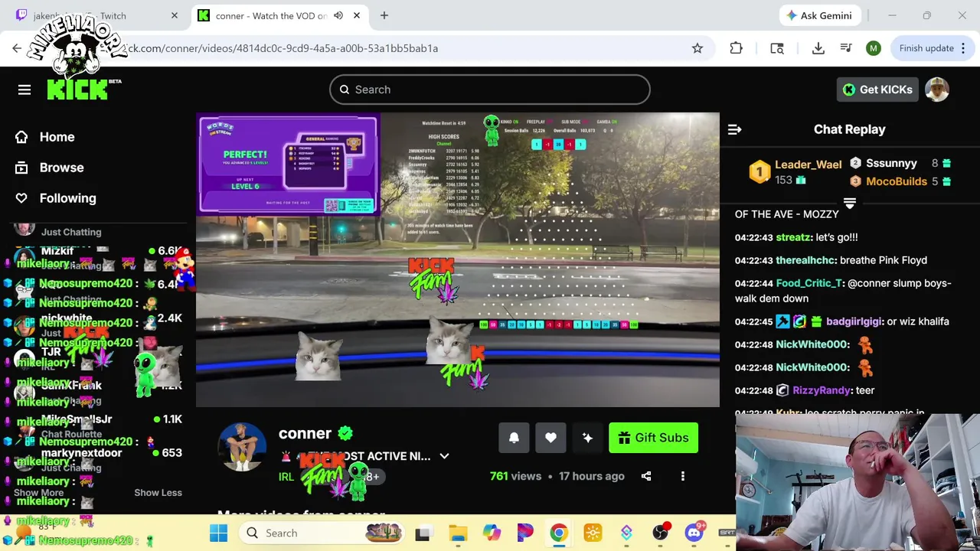Open File Explorer from taskbar
The image size is (980, 551).
[458, 533]
